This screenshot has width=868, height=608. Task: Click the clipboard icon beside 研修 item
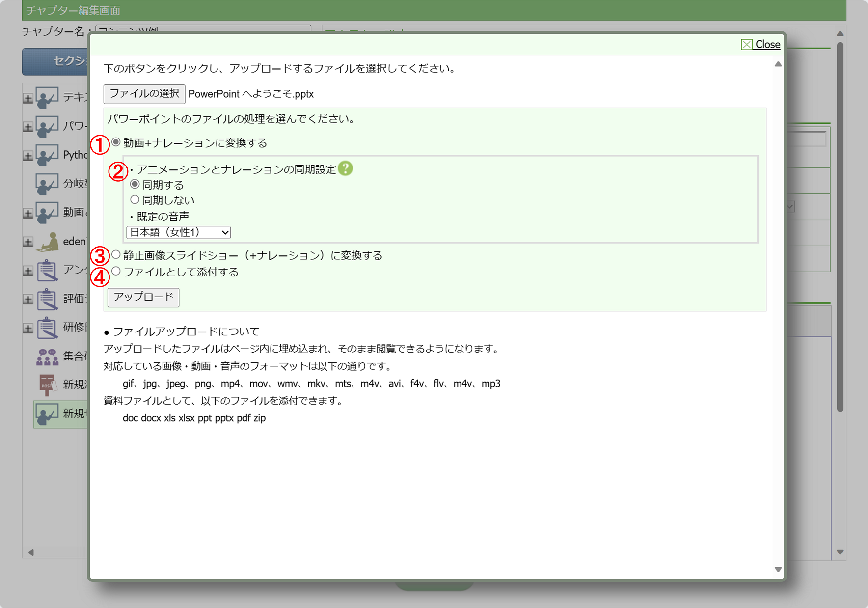pos(48,328)
